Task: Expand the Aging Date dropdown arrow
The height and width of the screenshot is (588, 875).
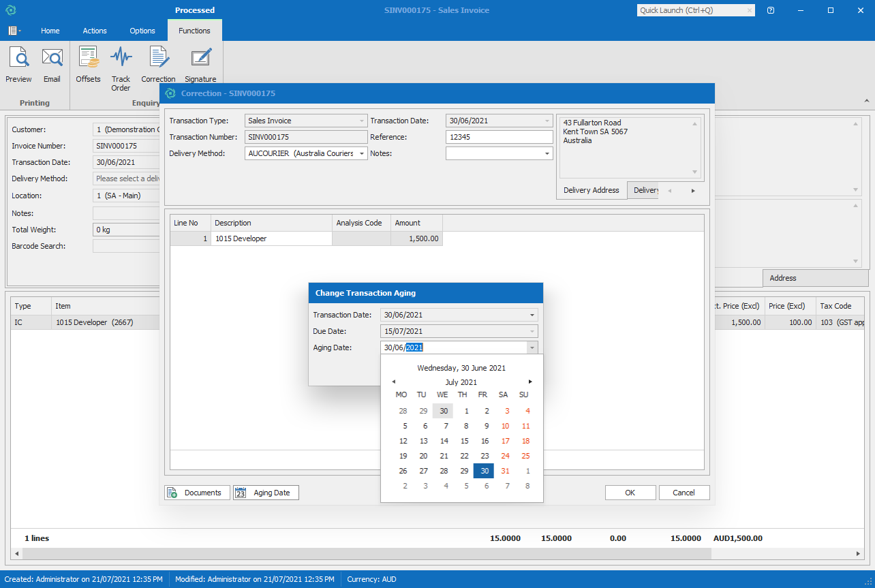Action: pos(532,347)
